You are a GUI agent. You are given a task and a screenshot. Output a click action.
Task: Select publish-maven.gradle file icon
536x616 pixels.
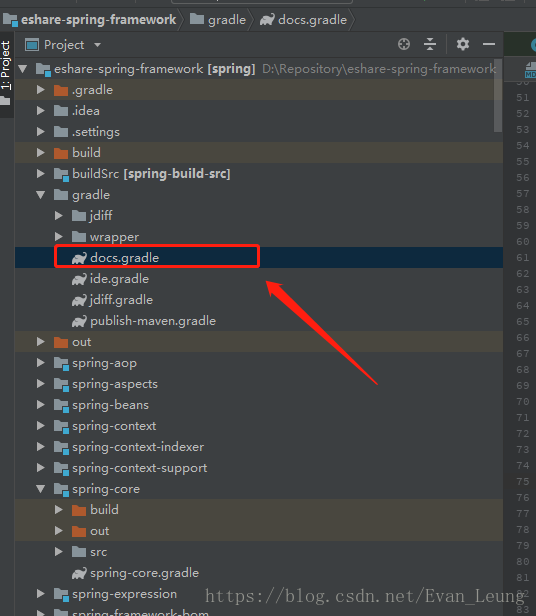coord(79,321)
